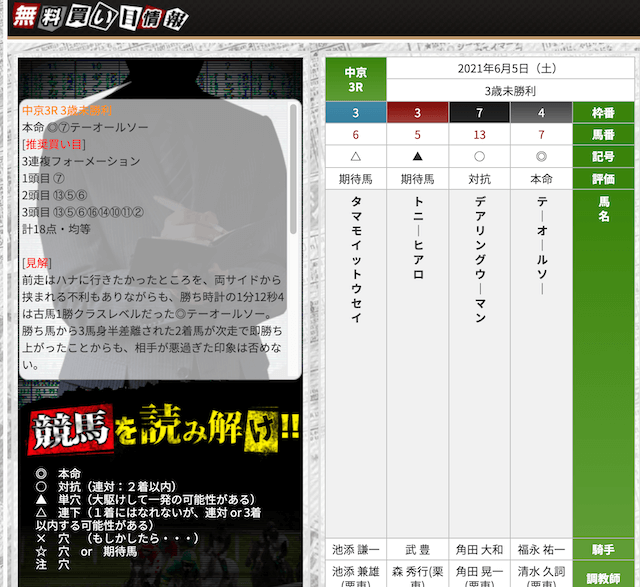The width and height of the screenshot is (640, 587).
Task: Click the double circle ◎ mark in 記号 row
Action: pyautogui.click(x=541, y=156)
